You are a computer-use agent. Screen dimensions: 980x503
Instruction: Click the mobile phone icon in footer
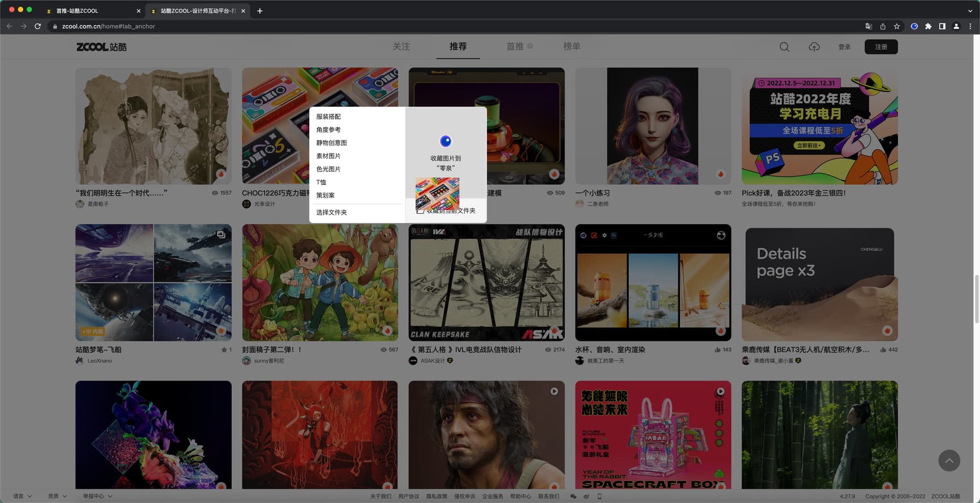point(600,496)
